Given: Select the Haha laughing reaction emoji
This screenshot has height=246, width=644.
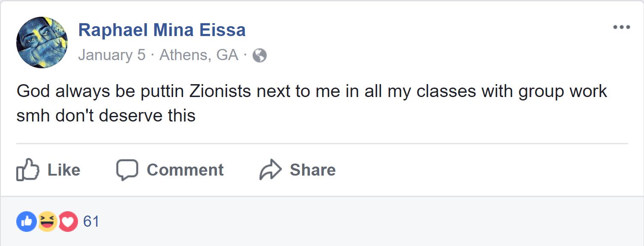Looking at the screenshot, I should click(47, 222).
